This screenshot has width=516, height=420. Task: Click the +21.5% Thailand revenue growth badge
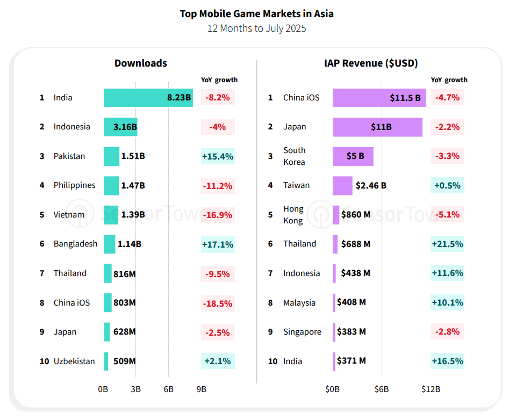click(447, 244)
